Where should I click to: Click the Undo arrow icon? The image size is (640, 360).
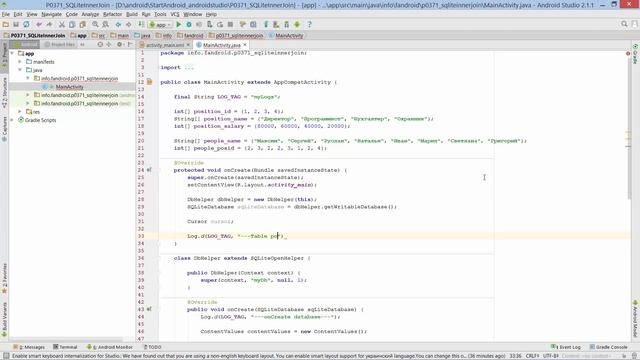[39, 24]
